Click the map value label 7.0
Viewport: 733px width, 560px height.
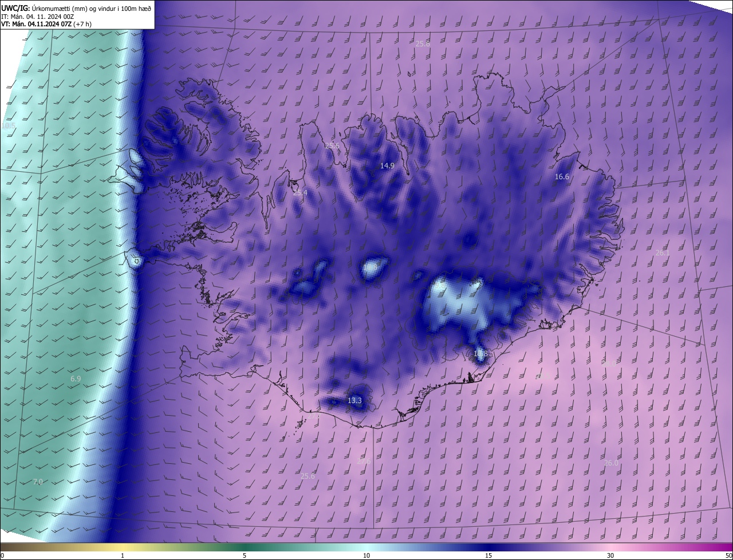(38, 482)
